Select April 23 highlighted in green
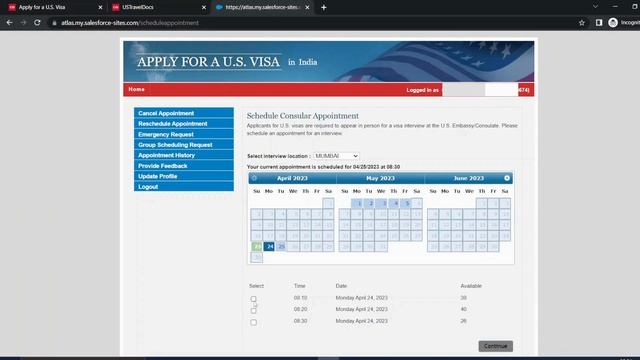This screenshot has height=360, width=640. (257, 247)
